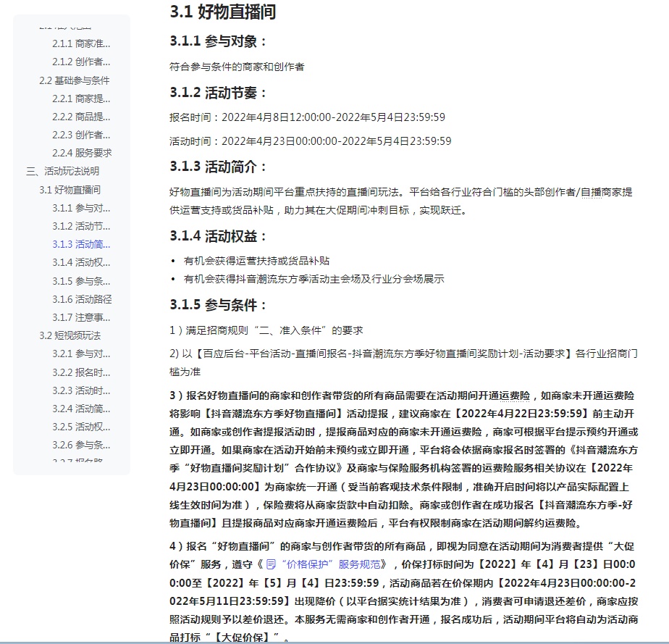
Task: Go to 2.2.1 商家提... in the outline
Action: point(81,99)
